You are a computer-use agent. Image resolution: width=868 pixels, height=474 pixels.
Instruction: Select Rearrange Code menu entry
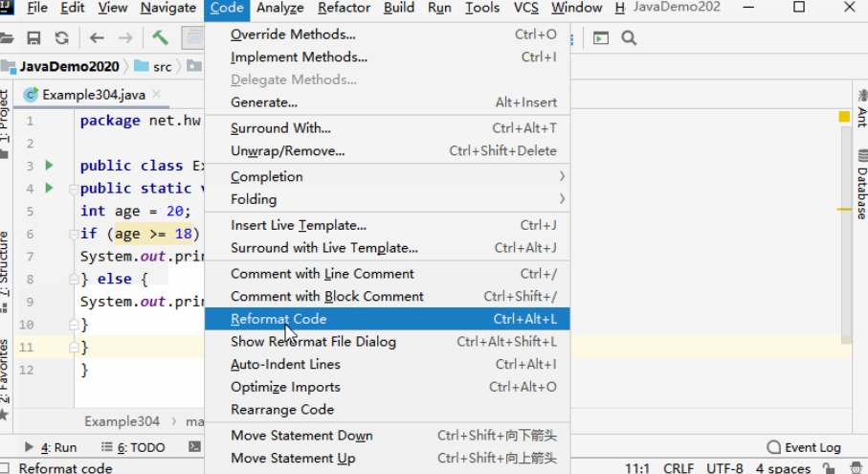(387, 410)
